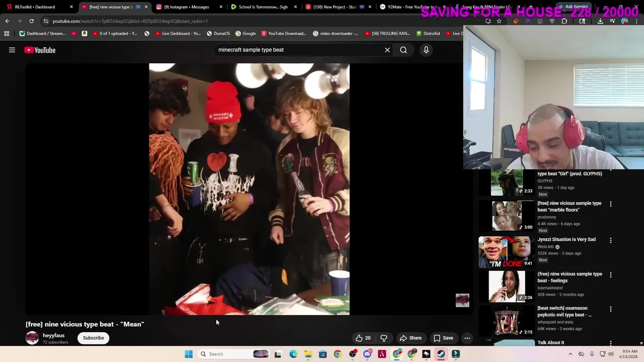Image resolution: width=644 pixels, height=362 pixels.
Task: Switch to the School Is Tommorow tab
Action: tap(263, 7)
